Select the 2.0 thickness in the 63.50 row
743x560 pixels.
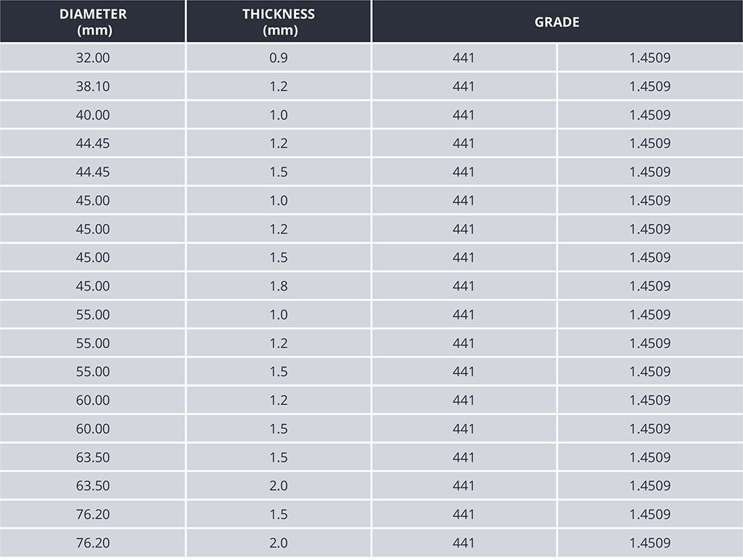tap(279, 485)
